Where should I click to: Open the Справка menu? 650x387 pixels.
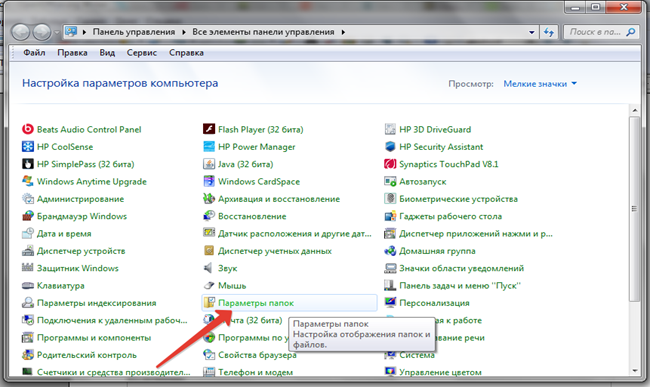click(x=186, y=53)
